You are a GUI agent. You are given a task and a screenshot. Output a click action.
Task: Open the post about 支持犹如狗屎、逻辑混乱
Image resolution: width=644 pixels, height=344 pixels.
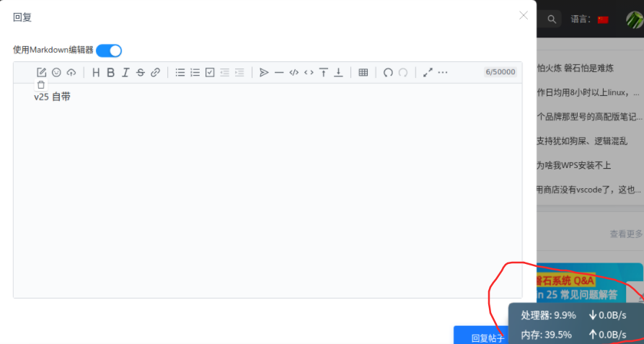click(582, 141)
